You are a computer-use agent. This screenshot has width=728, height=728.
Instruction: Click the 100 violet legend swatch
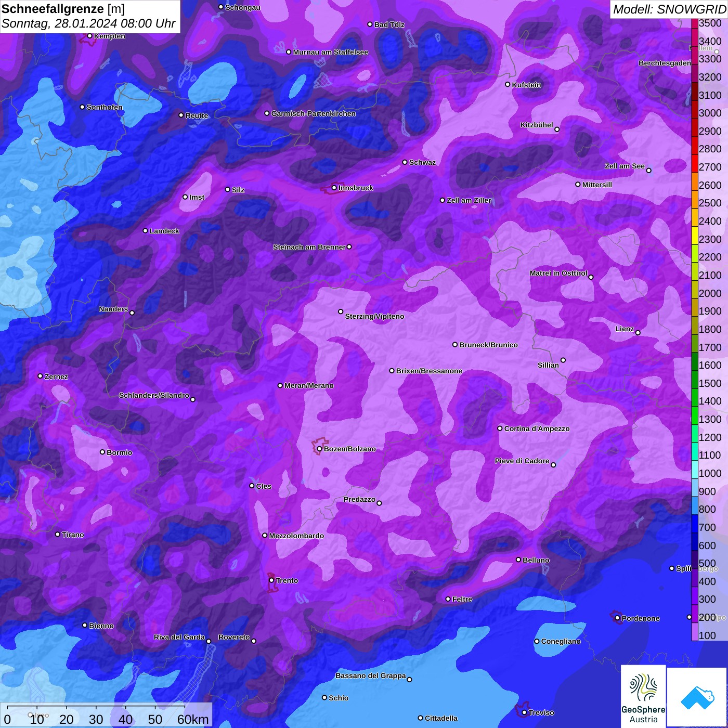(x=695, y=631)
